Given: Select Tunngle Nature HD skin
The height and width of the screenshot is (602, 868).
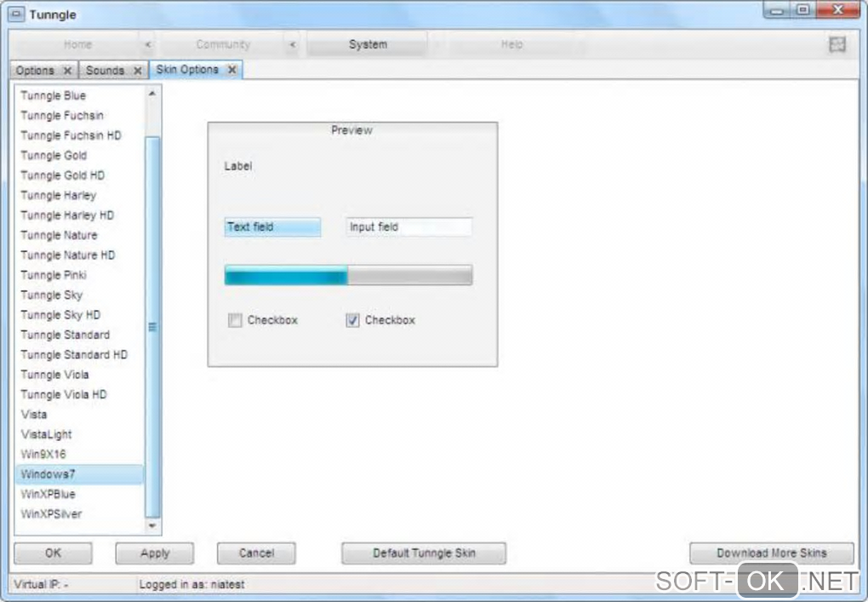Looking at the screenshot, I should click(79, 255).
